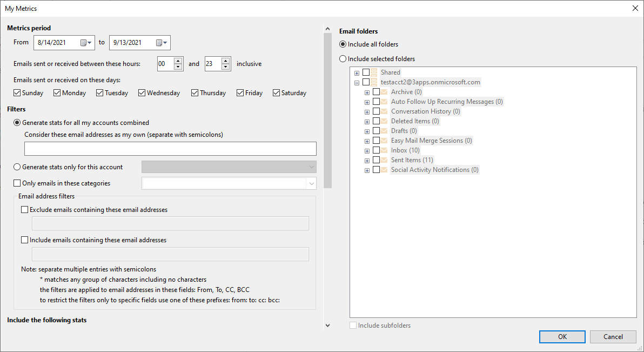Expand the Deleted Items node
Image resolution: width=644 pixels, height=352 pixels.
pyautogui.click(x=367, y=122)
